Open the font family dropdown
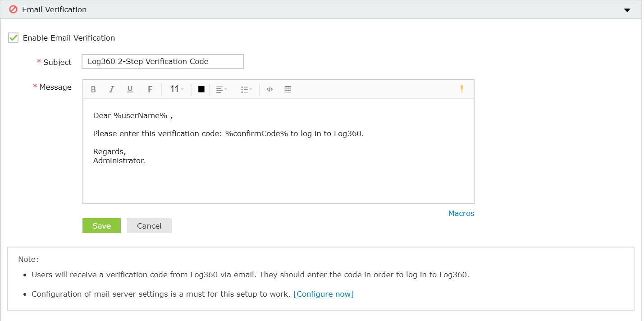The height and width of the screenshot is (321, 644). tap(151, 89)
